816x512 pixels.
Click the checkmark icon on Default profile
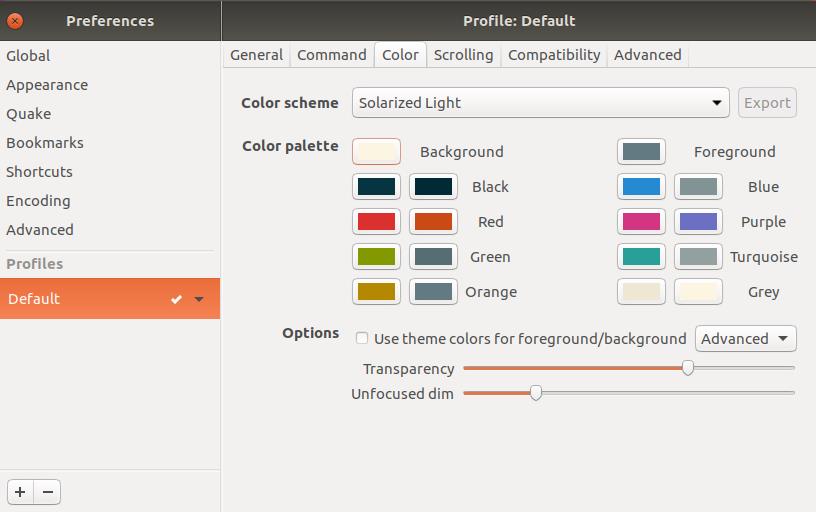tap(176, 299)
